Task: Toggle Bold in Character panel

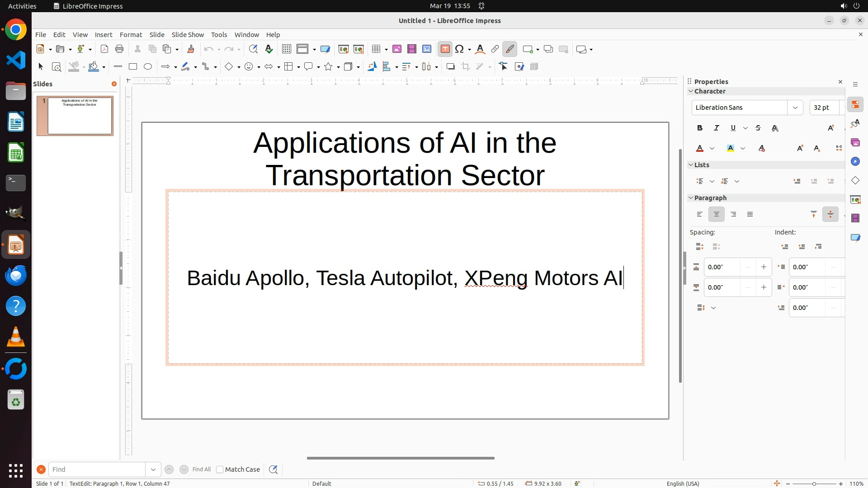Action: (x=700, y=128)
